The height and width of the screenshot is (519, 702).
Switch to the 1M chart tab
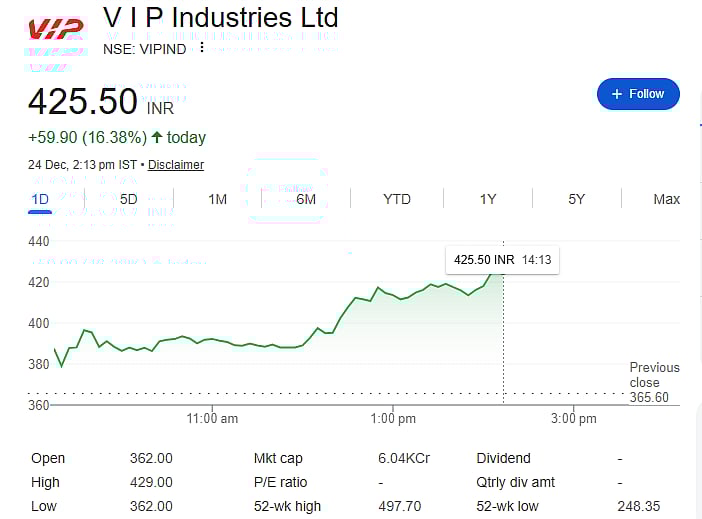pyautogui.click(x=217, y=199)
